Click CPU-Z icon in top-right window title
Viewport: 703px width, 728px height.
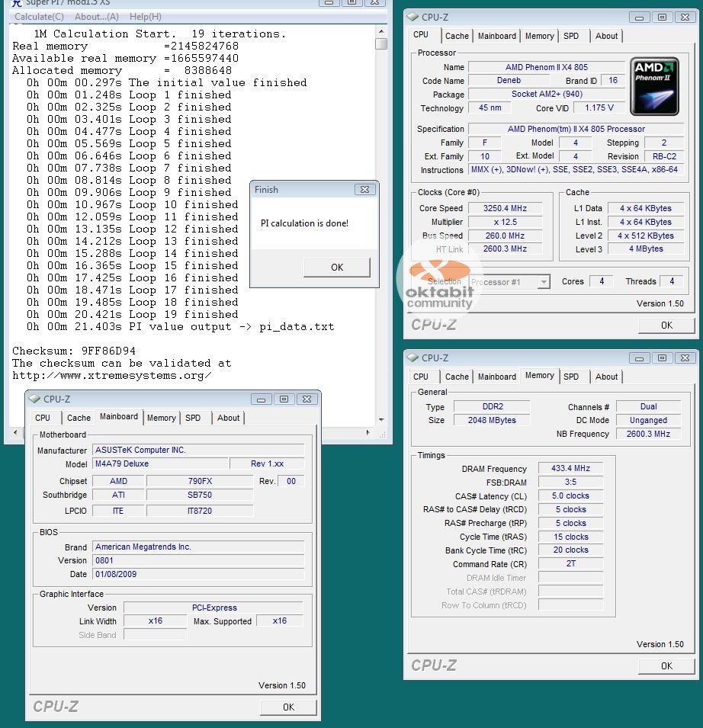(412, 17)
